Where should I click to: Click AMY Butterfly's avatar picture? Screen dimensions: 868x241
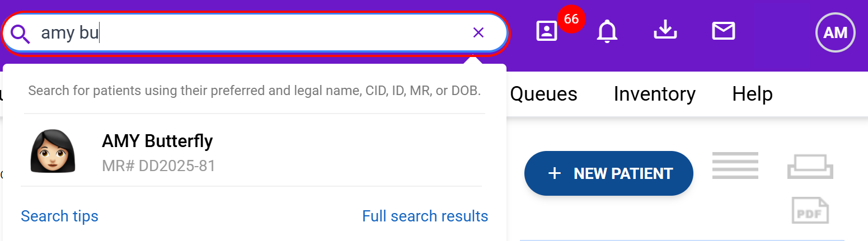(53, 151)
